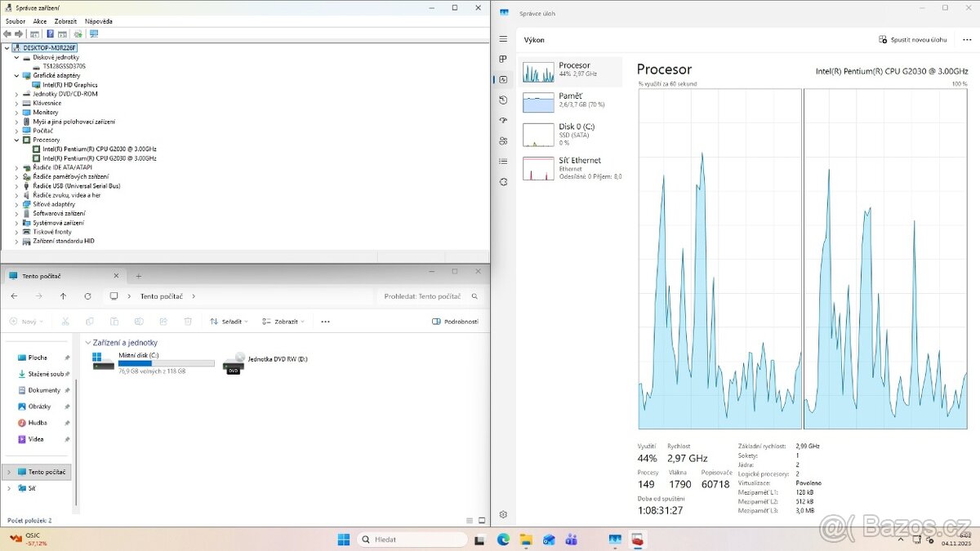Open the Services icon in Task Manager sidebar

(x=503, y=181)
